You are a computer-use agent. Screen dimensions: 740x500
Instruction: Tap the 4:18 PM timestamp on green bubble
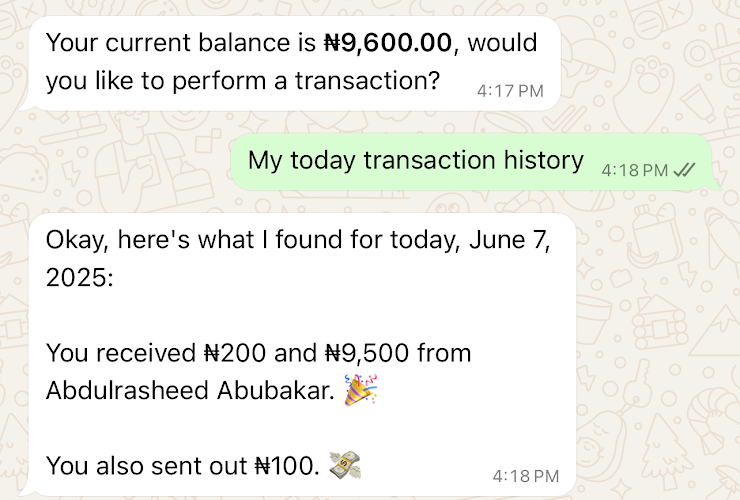pyautogui.click(x=634, y=170)
